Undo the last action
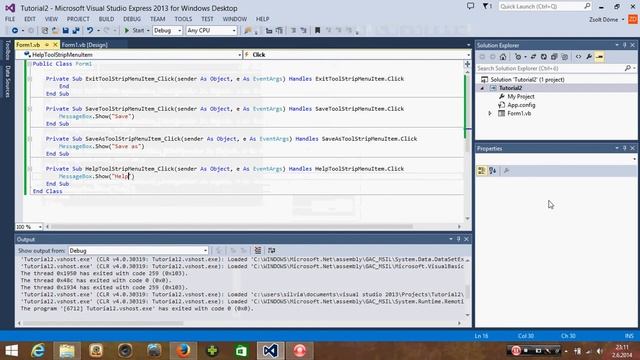Screen dimensions: 640x360 point(90,31)
